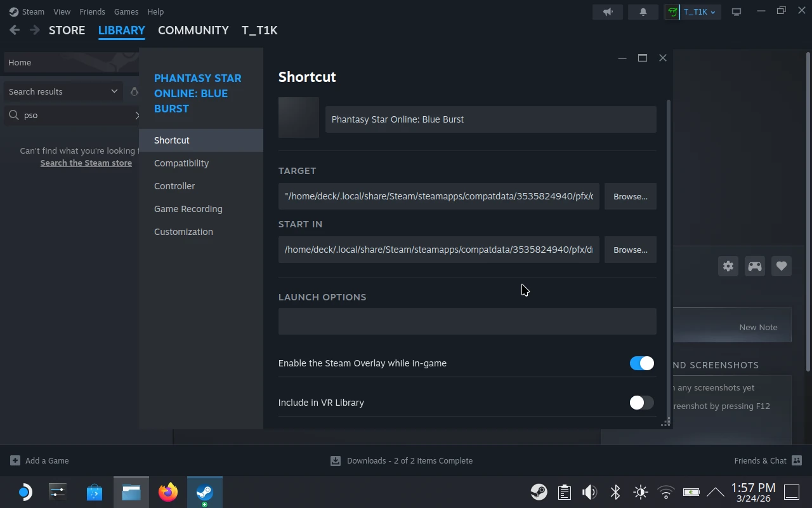Image resolution: width=812 pixels, height=508 pixels.
Task: Open the T_T1K account dropdown
Action: pyautogui.click(x=693, y=11)
